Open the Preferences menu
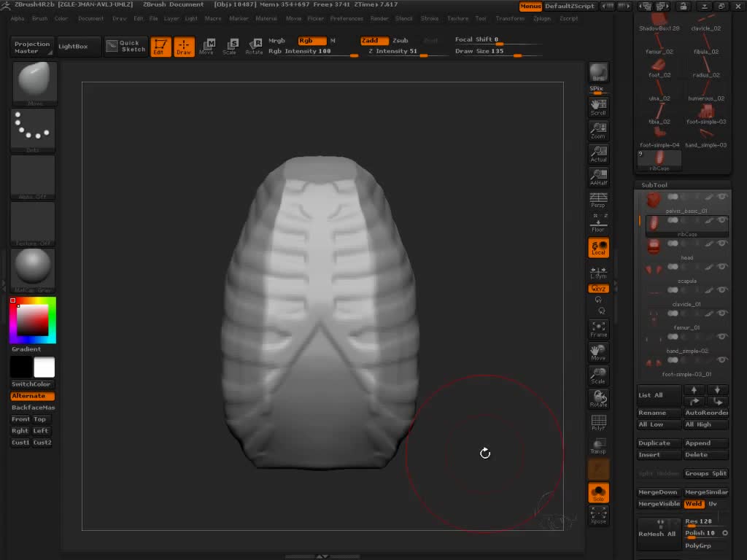Image resolution: width=747 pixels, height=560 pixels. [x=347, y=18]
